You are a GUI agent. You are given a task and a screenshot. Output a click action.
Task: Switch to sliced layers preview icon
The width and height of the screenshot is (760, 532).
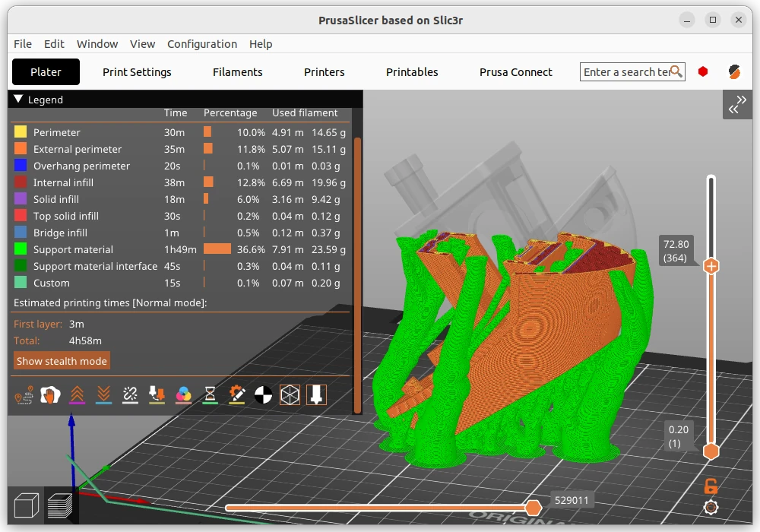(61, 506)
